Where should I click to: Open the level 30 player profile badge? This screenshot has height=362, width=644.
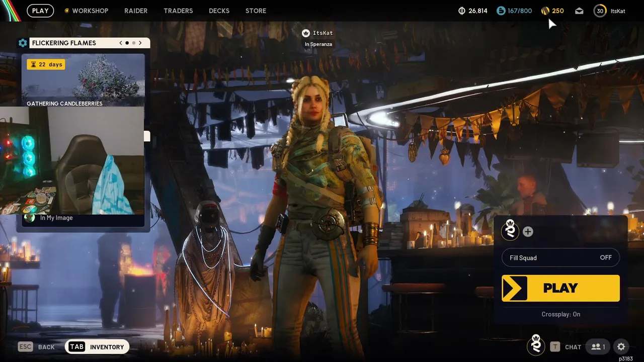[600, 11]
